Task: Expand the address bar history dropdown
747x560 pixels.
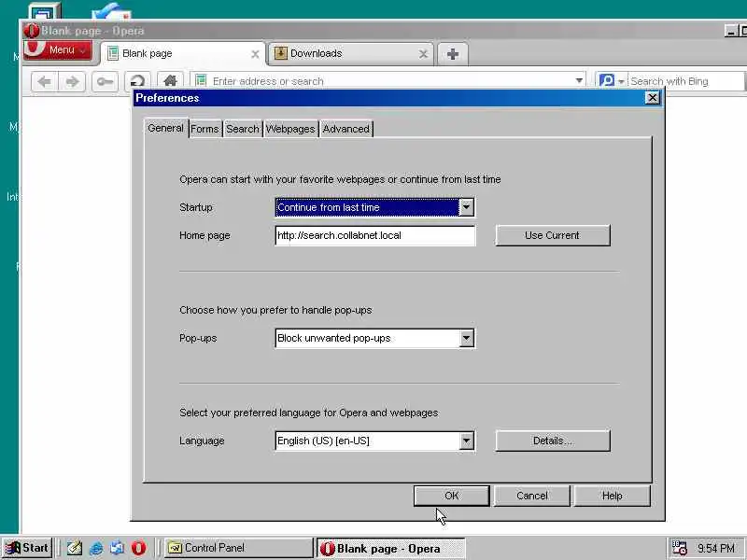Action: [x=579, y=81]
